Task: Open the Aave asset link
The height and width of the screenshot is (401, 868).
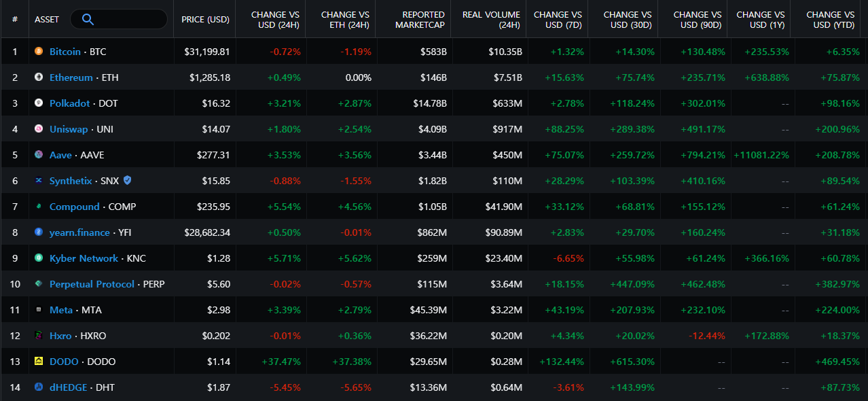Action: (x=60, y=155)
